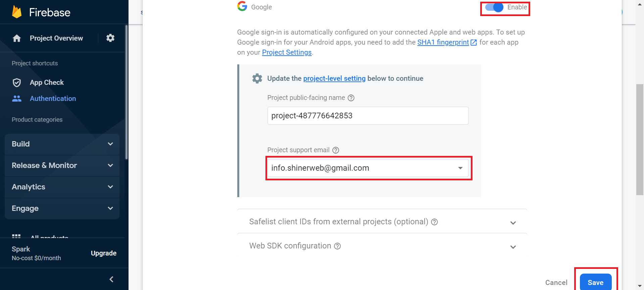Open project settings via the gear icon
644x290 pixels.
(110, 38)
